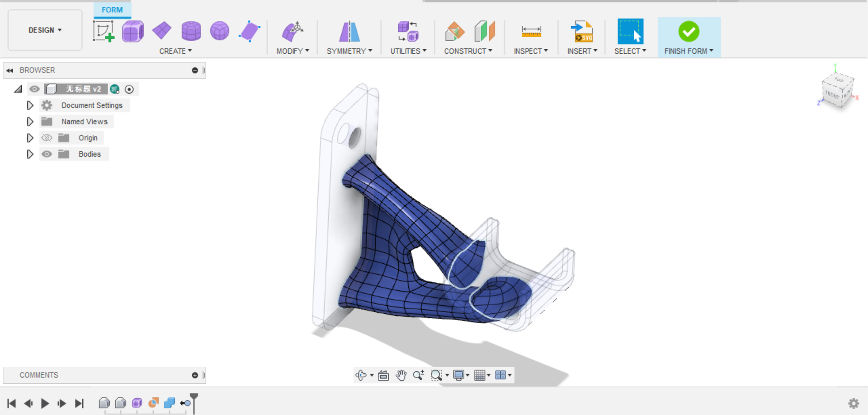Open the DESIGN workspace menu

point(44,30)
